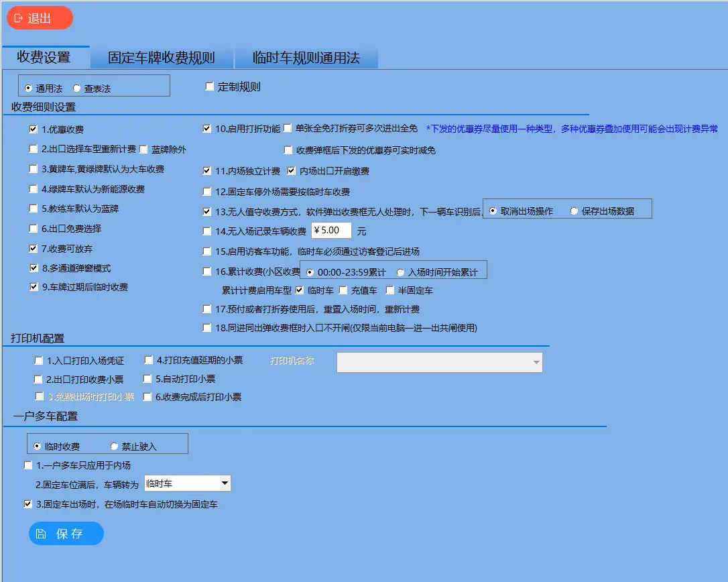Image resolution: width=728 pixels, height=582 pixels.
Task: Check the 充值车 accumulation vehicle type
Action: coord(344,290)
